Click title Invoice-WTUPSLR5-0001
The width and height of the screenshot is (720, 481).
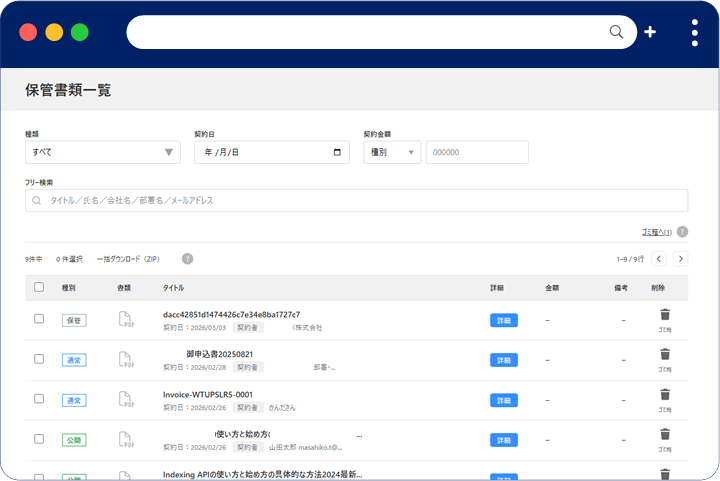click(208, 394)
